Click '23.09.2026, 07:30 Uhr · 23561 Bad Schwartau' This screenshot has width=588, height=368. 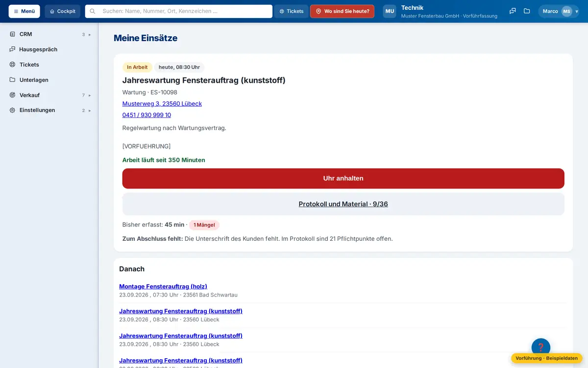pyautogui.click(x=178, y=295)
